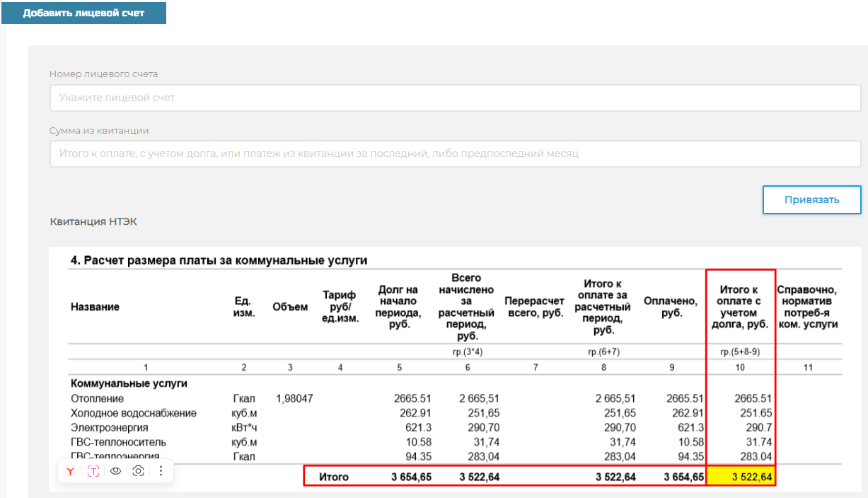Open the three-dots more options menu

161,471
